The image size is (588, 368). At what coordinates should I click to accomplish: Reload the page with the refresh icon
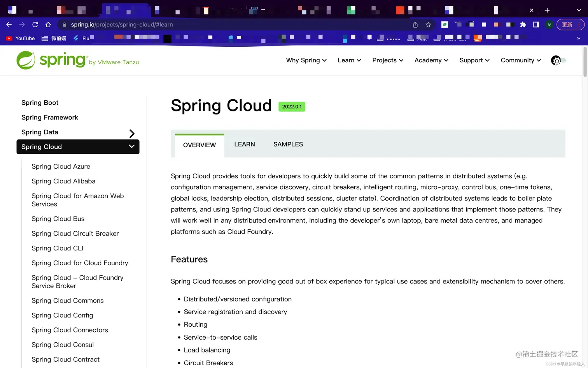pyautogui.click(x=35, y=25)
